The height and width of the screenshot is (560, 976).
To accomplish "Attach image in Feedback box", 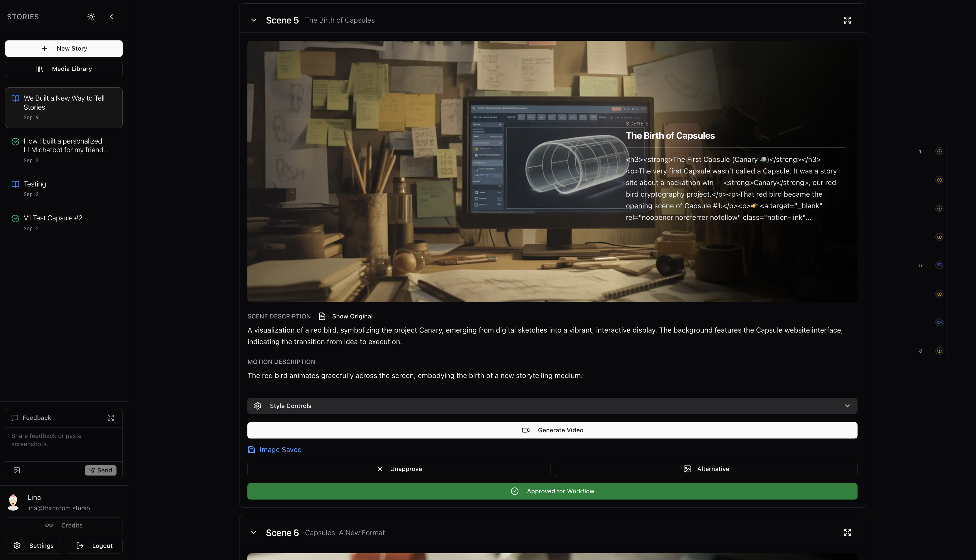I will point(17,470).
